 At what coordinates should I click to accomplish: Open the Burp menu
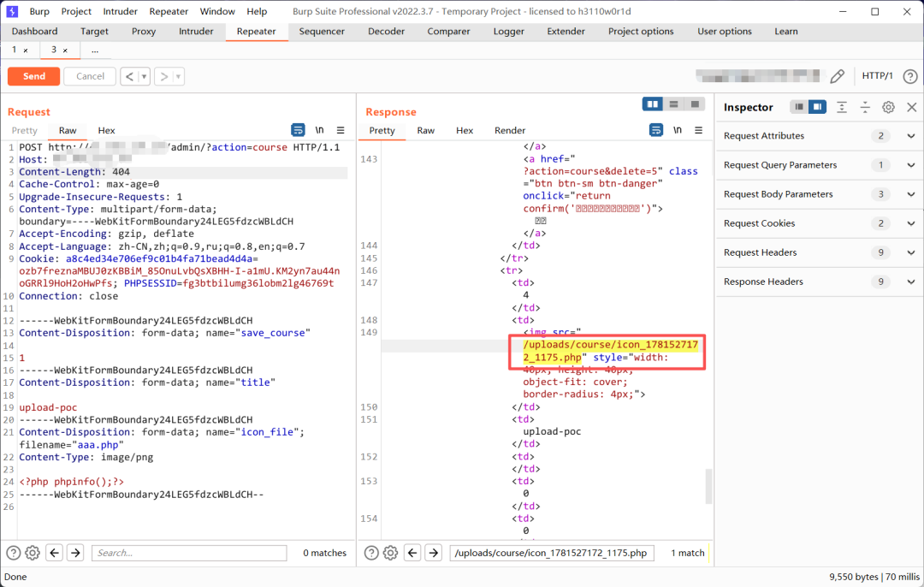39,12
